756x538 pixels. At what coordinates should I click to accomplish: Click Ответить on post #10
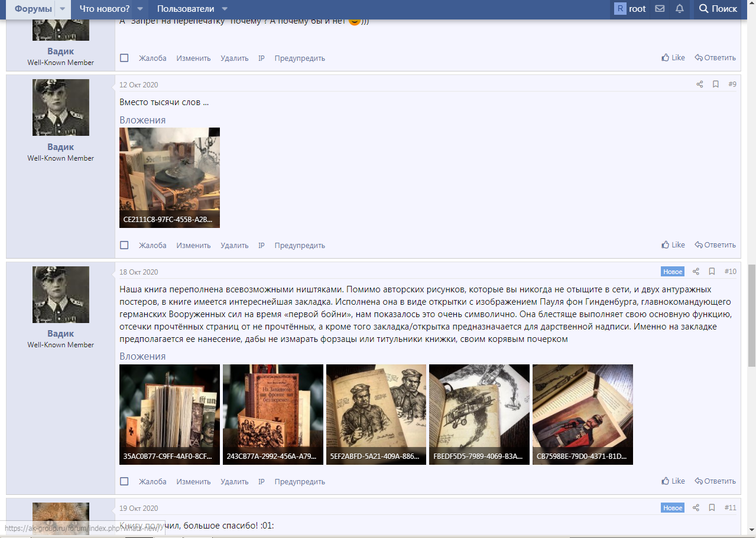coord(715,481)
